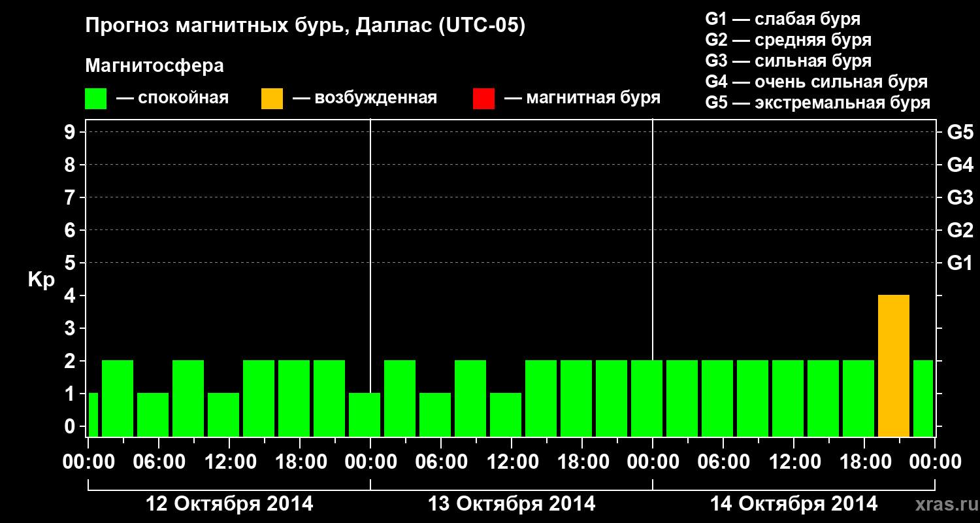Click the 'G3 — сильная буря' legend entry
Viewport: 980px width, 523px height.
[789, 61]
